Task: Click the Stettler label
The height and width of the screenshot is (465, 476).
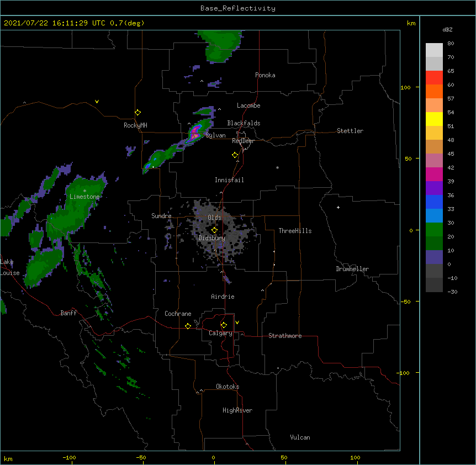Action: [x=350, y=131]
